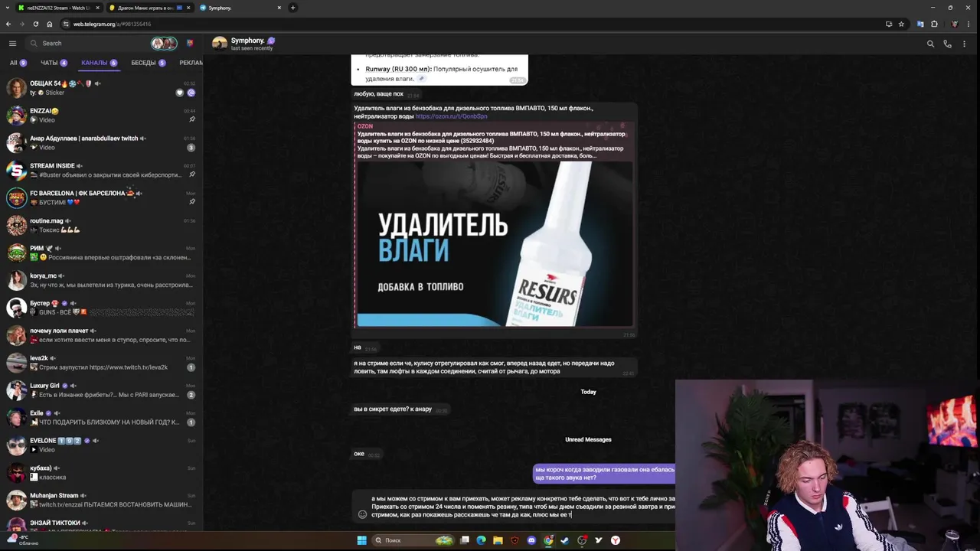This screenshot has width=980, height=551.
Task: Open leva2k channel
Action: point(101,363)
